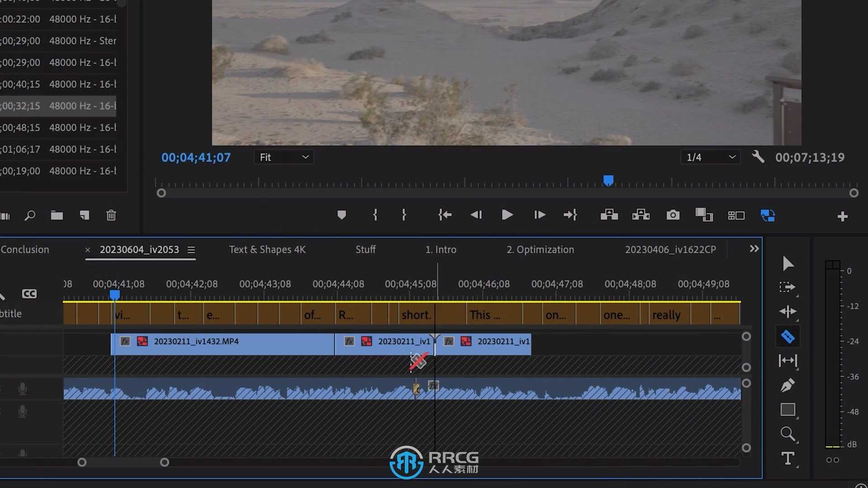The height and width of the screenshot is (488, 868).
Task: Click the subtitle track label
Action: click(x=11, y=314)
